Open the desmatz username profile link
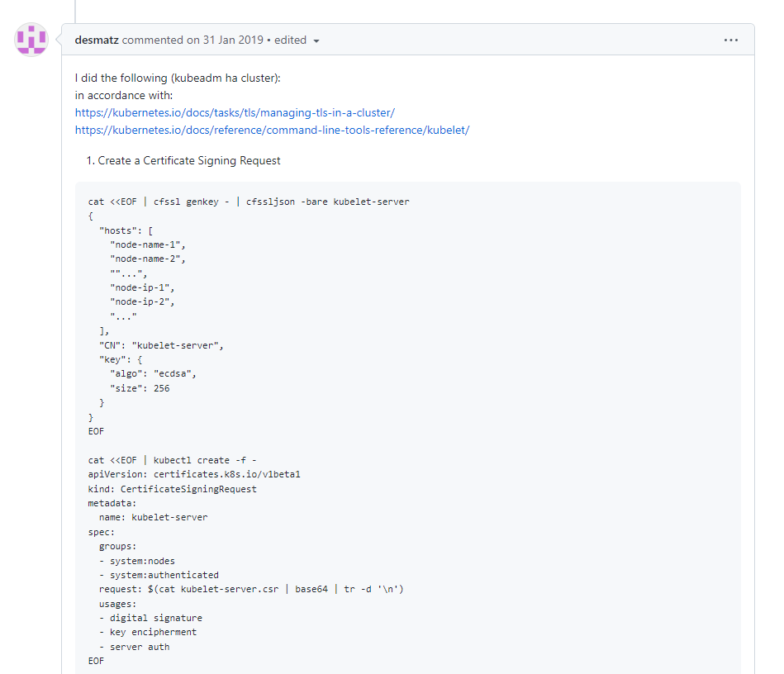The height and width of the screenshot is (674, 784). click(97, 40)
